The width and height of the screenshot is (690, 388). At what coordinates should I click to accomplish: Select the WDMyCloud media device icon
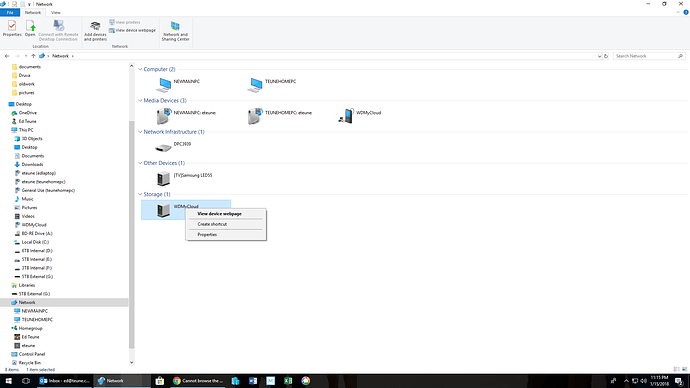tap(346, 116)
